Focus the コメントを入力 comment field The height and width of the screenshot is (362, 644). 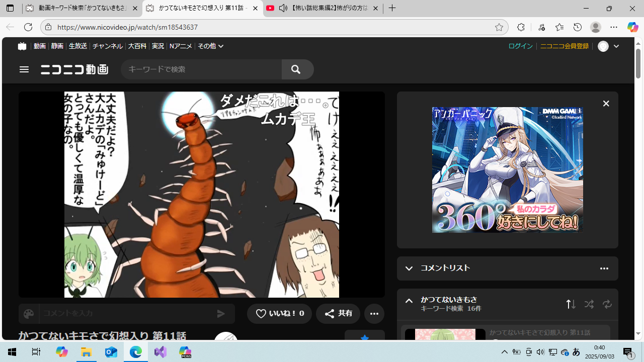(x=125, y=314)
